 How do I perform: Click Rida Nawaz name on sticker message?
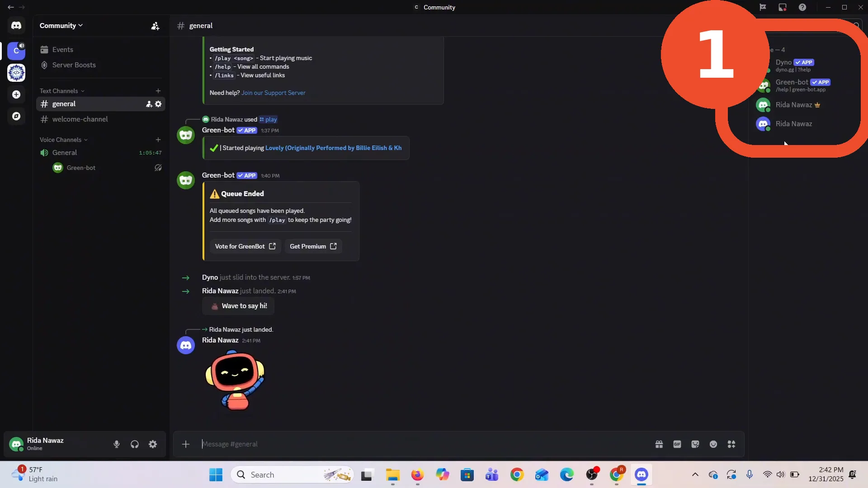tap(220, 340)
